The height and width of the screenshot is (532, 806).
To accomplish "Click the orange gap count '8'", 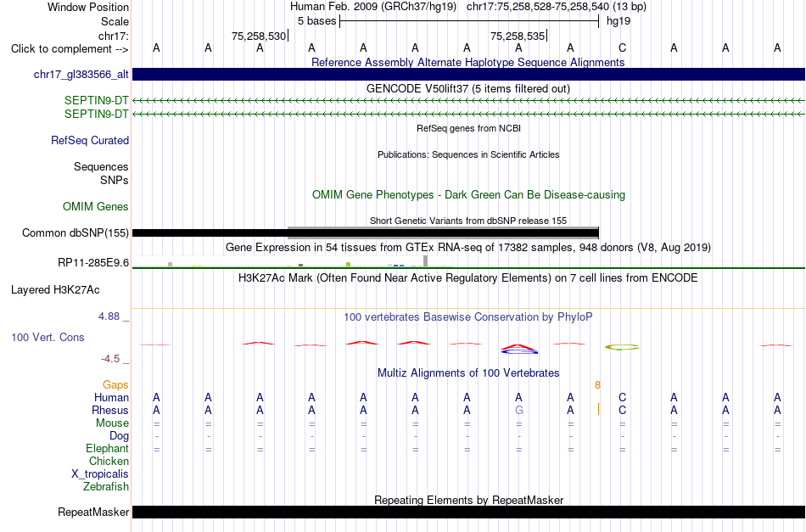I will [x=597, y=384].
